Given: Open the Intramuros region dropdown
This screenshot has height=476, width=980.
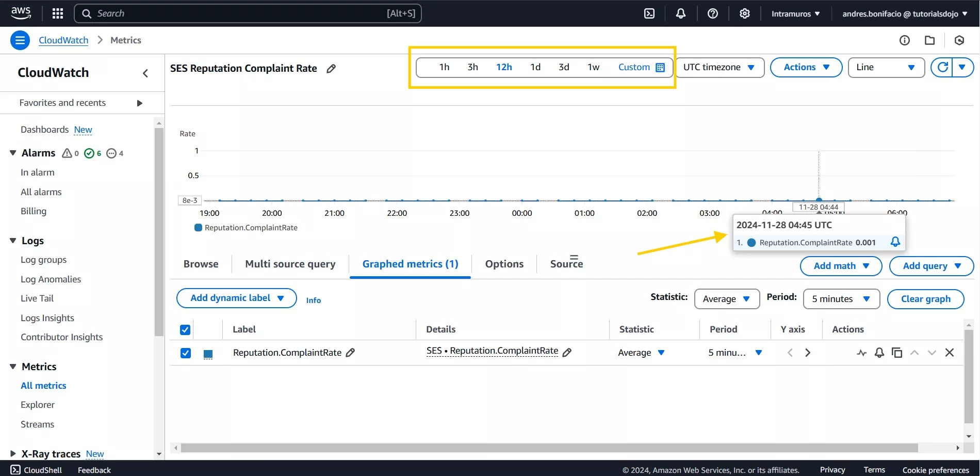Looking at the screenshot, I should pyautogui.click(x=795, y=14).
